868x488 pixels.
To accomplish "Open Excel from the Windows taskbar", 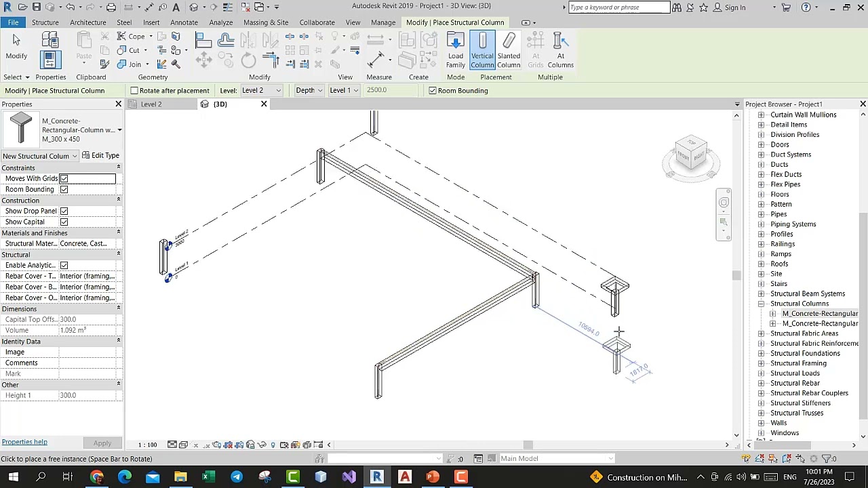I will (208, 477).
